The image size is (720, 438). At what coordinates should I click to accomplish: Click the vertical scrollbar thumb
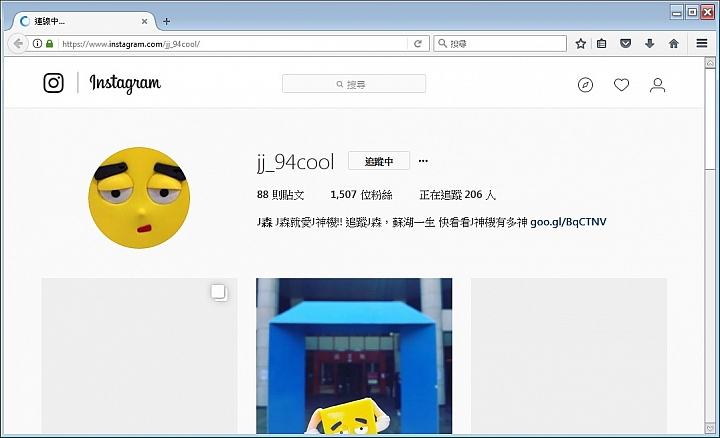click(710, 119)
